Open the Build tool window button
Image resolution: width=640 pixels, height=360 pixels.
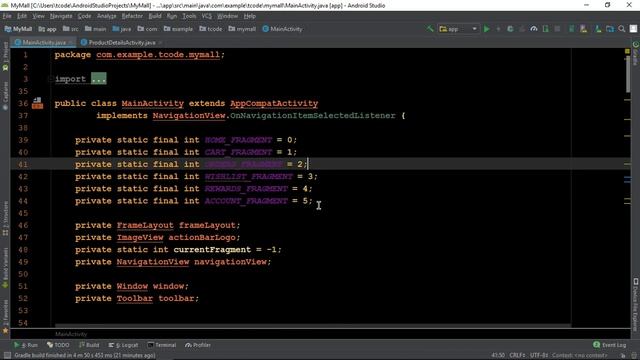coord(89,345)
